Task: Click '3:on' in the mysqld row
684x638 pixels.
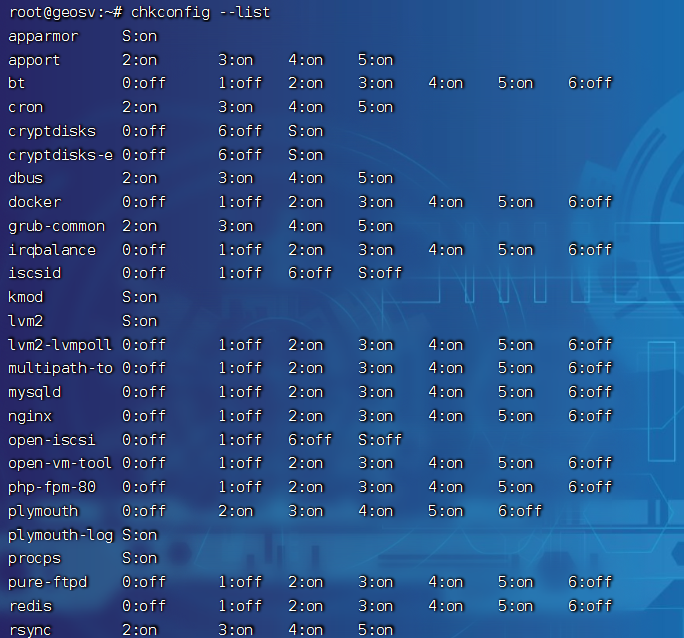Action: (x=376, y=392)
